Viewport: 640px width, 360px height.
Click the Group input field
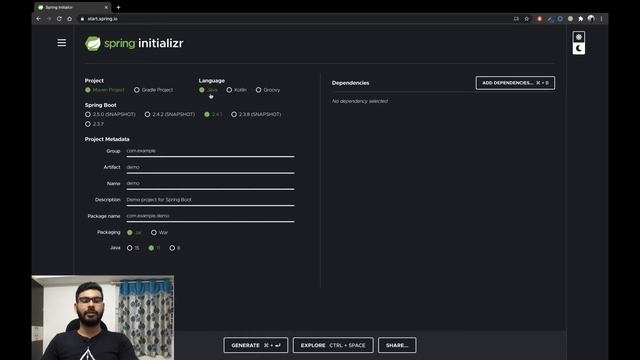tap(210, 151)
